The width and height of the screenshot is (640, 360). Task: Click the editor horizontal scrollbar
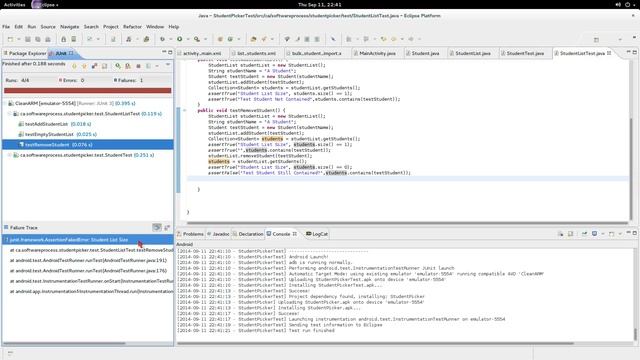(407, 223)
